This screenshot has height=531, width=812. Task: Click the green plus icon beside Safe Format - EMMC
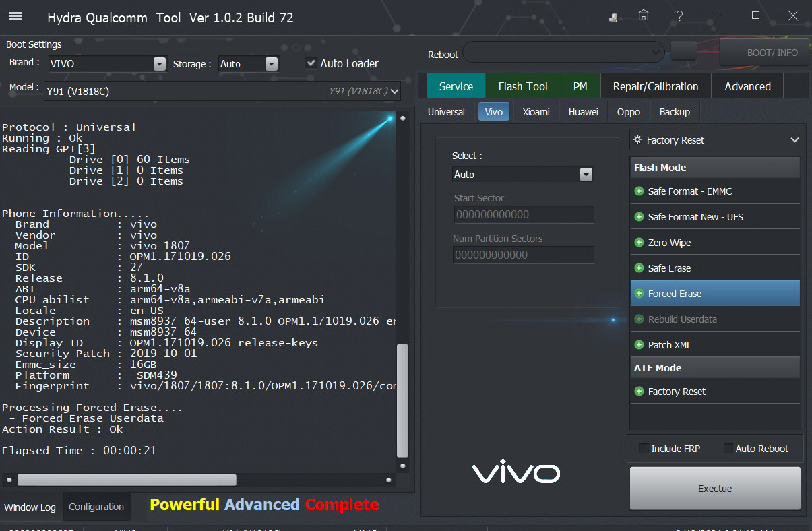coord(639,191)
